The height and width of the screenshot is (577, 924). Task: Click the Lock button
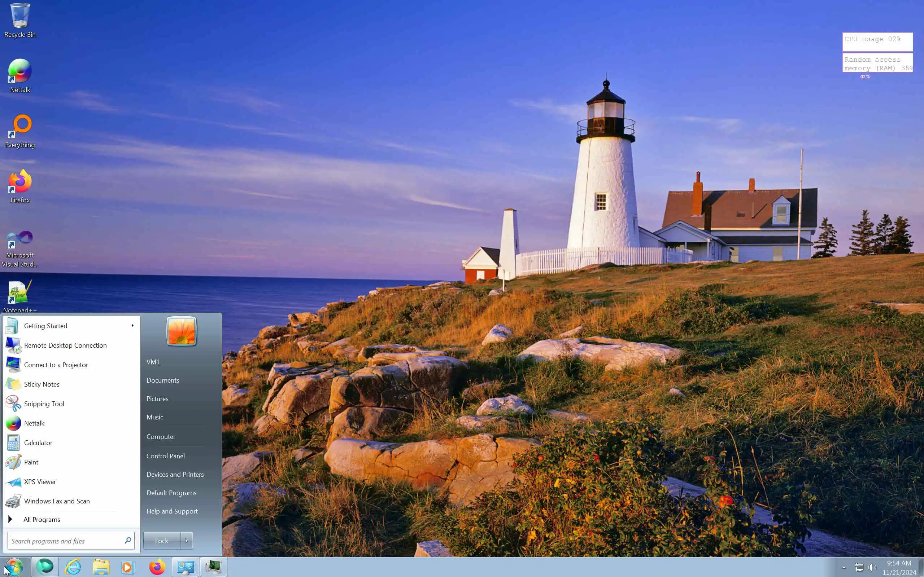[x=161, y=540]
